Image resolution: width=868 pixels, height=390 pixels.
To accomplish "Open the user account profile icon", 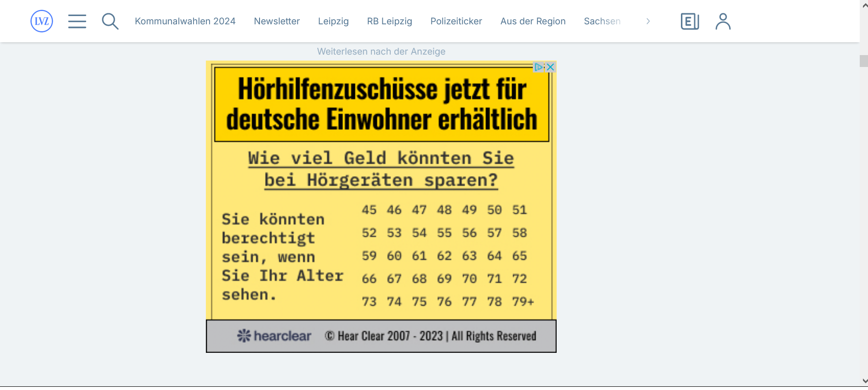I will point(723,21).
